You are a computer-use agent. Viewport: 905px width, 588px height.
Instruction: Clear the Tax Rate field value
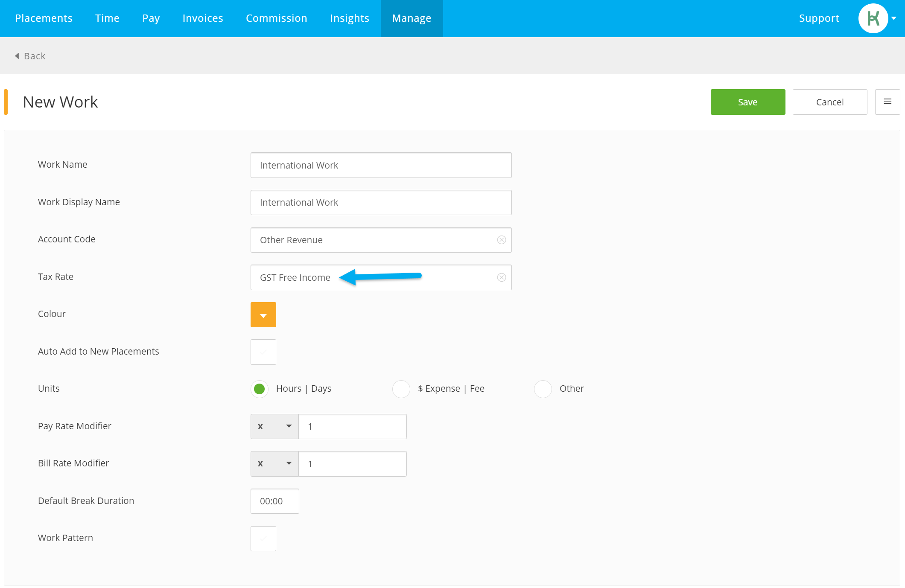502,277
